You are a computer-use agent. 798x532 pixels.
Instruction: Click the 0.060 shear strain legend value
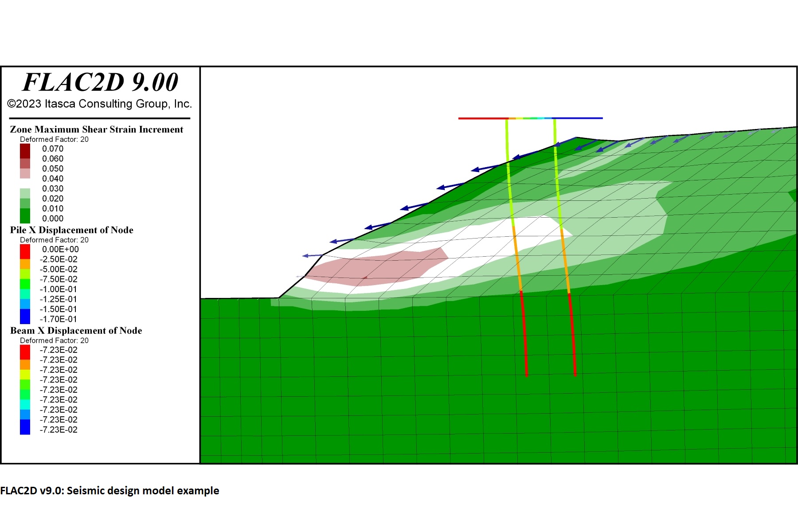(53, 159)
